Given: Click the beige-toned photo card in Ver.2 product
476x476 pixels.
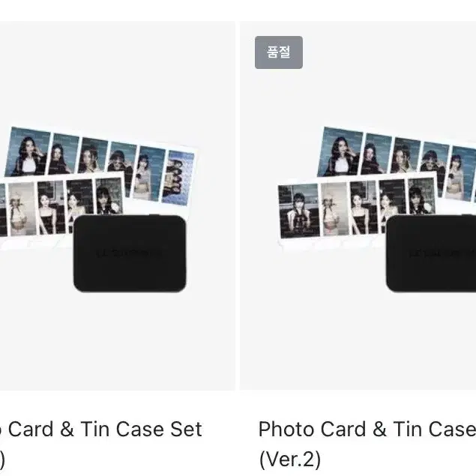Looking at the screenshot, I should point(334,208).
